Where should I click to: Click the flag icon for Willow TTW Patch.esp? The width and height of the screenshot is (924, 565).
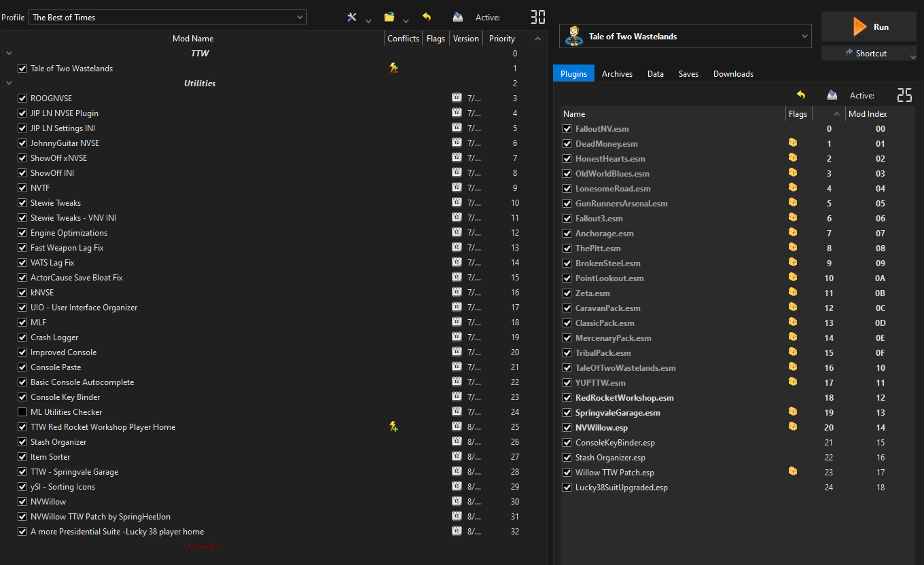(x=792, y=471)
